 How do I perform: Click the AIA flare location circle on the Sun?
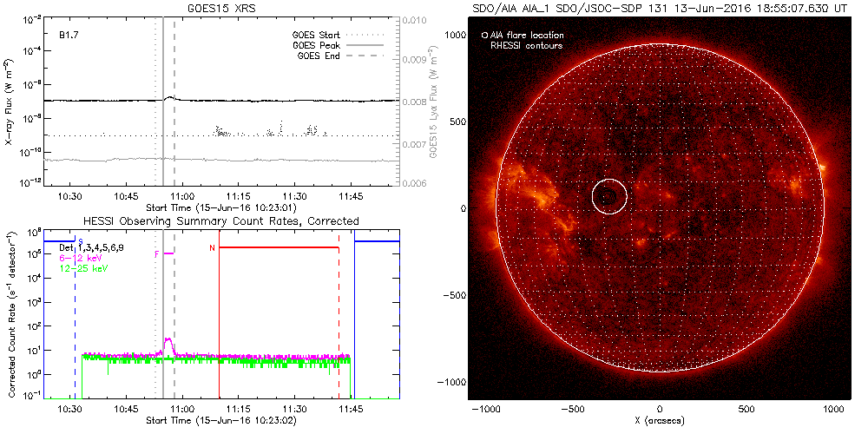tap(609, 197)
